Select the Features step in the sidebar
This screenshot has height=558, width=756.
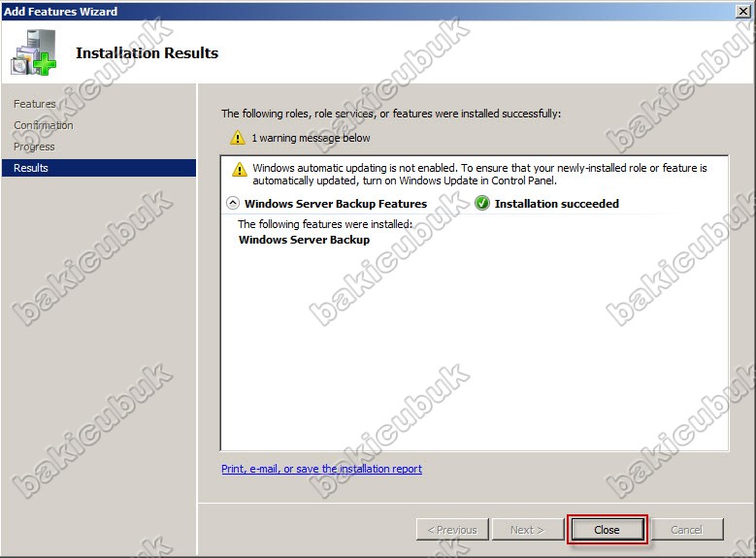click(x=35, y=104)
